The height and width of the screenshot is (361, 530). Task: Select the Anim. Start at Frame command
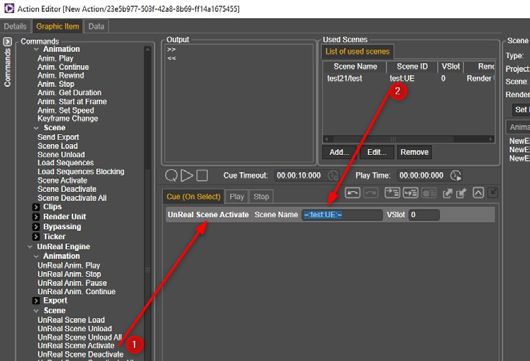click(x=72, y=101)
